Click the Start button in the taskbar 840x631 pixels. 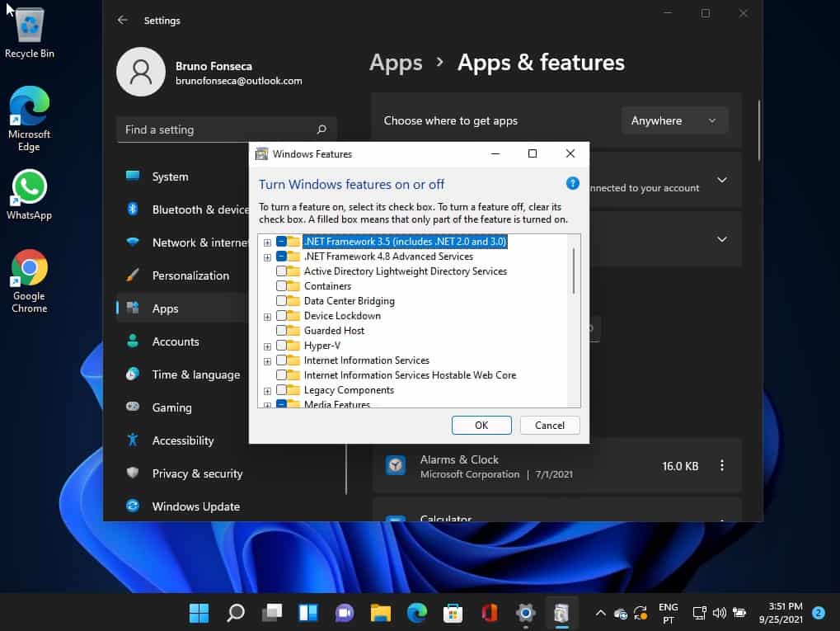[x=199, y=613]
